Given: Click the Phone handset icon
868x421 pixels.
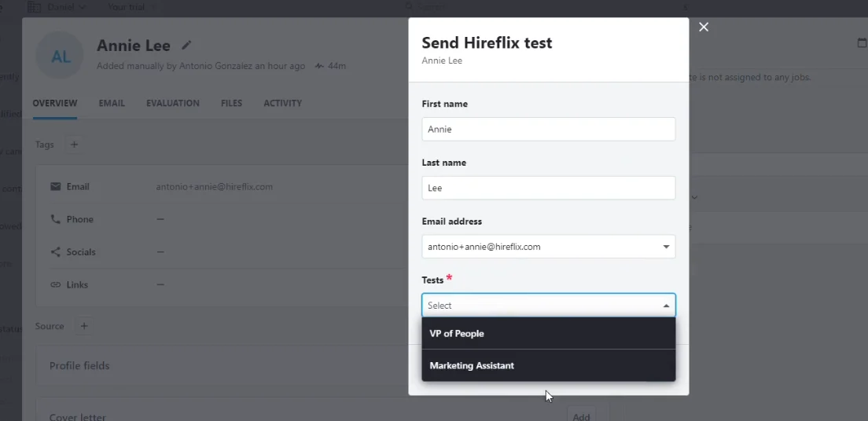Looking at the screenshot, I should [55, 219].
